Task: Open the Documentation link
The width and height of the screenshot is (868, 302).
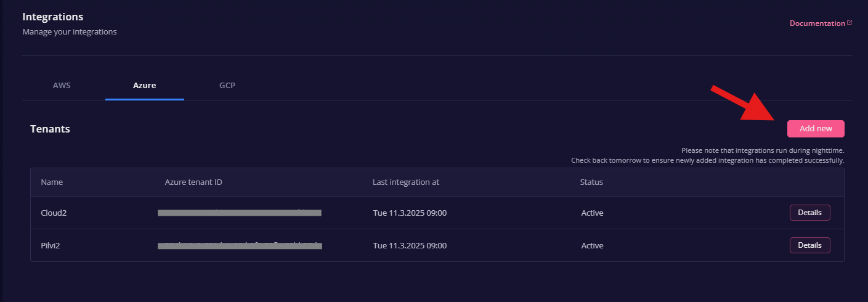Action: pos(817,23)
